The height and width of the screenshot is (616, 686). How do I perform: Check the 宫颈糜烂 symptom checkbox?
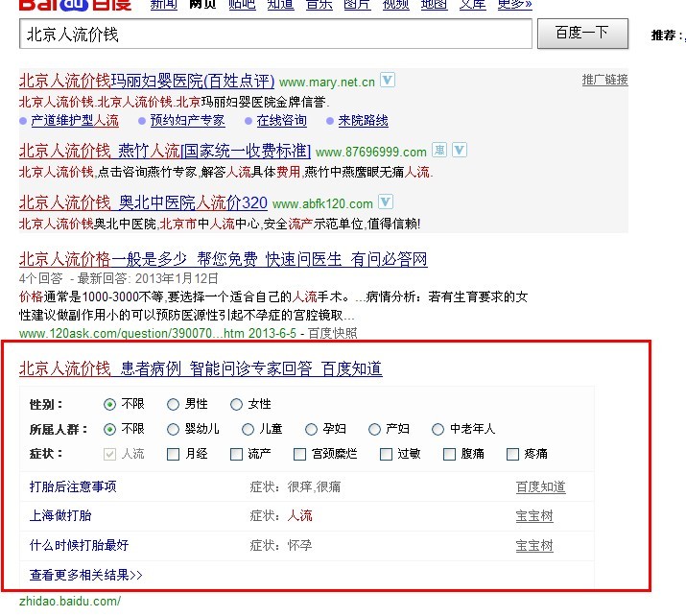(299, 454)
